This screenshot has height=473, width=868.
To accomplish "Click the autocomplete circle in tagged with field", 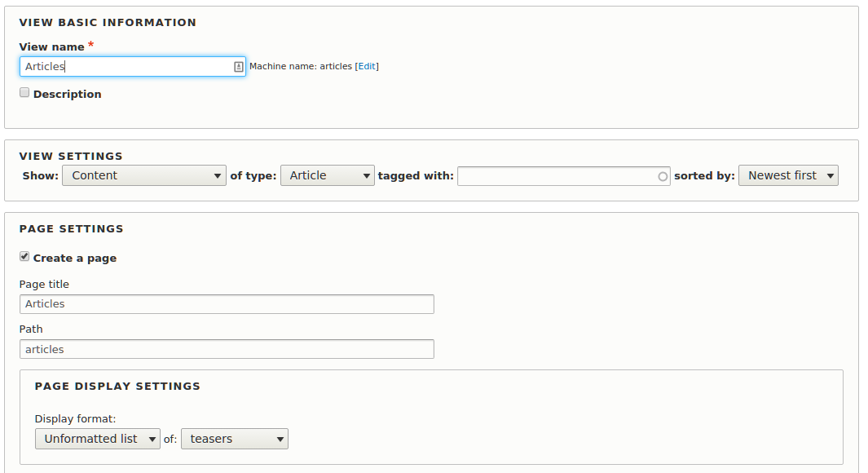I will click(663, 176).
